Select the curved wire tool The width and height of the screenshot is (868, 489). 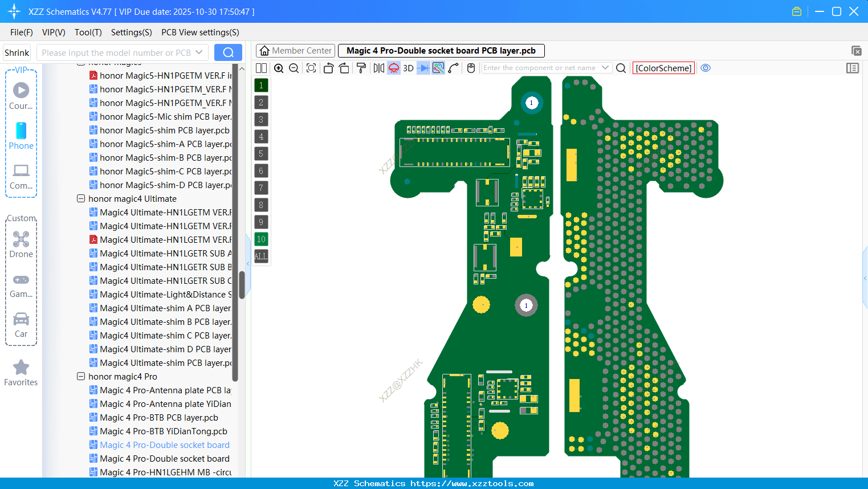coord(453,68)
